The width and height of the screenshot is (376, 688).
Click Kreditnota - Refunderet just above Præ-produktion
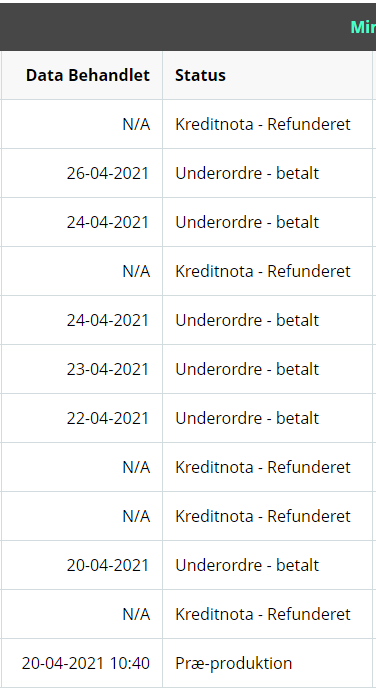pos(263,614)
